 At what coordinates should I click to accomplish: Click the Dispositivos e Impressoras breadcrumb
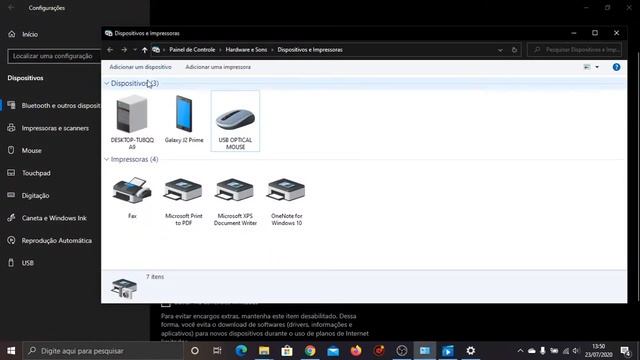(x=310, y=50)
